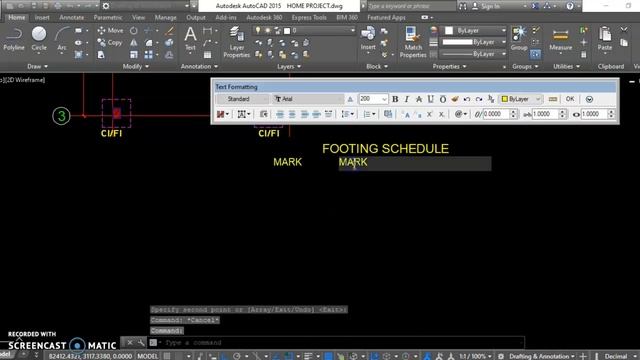Toggle Underline text formatting

431,99
